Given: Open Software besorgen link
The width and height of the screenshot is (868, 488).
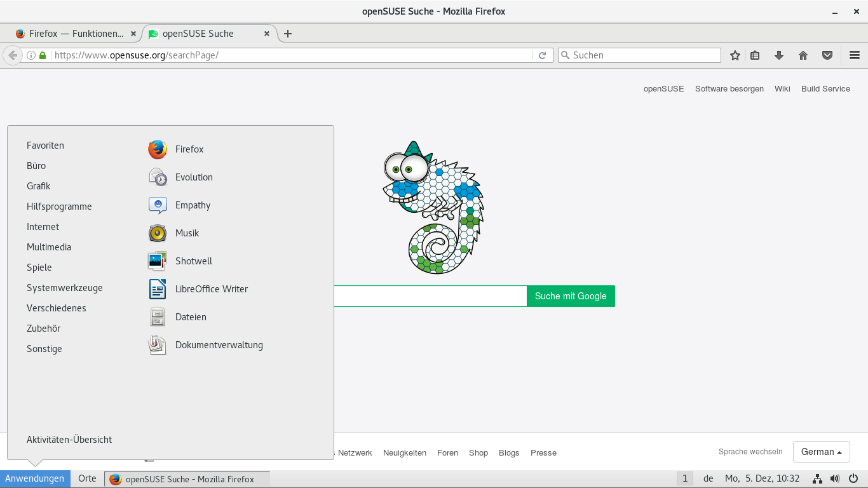Looking at the screenshot, I should (729, 89).
